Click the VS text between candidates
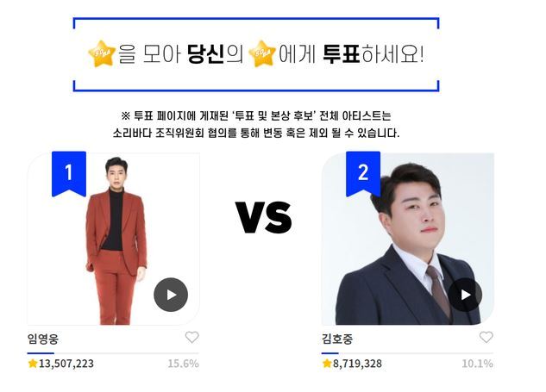This screenshot has height=392, width=546. (x=264, y=217)
